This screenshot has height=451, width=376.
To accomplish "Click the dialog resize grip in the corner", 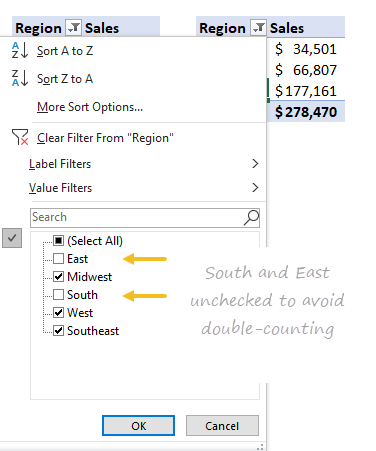I will (261, 446).
